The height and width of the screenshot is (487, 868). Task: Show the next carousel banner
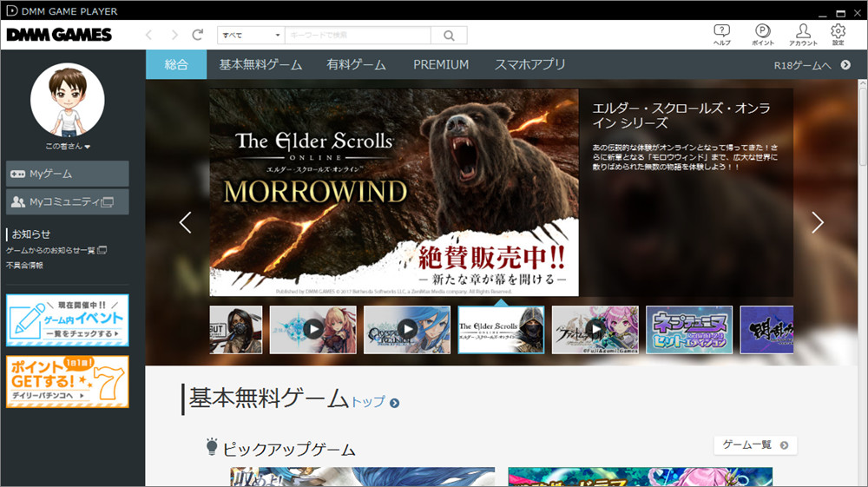(x=818, y=222)
